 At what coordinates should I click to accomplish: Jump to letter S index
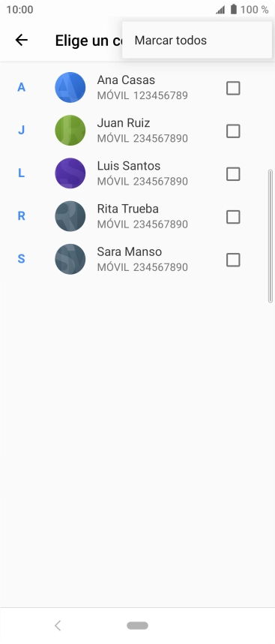[x=21, y=259]
